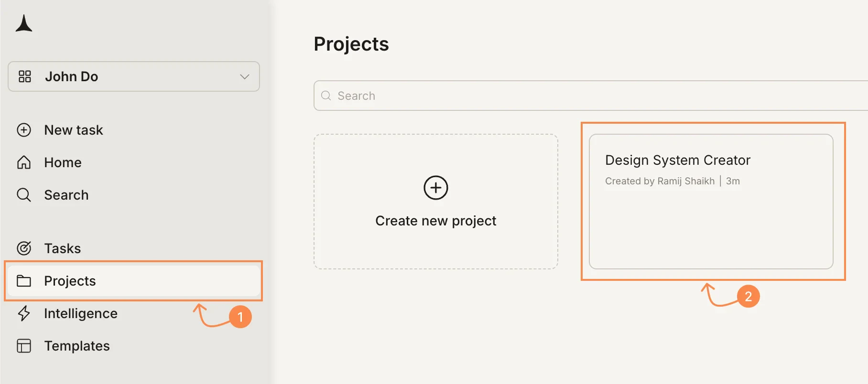Screen dimensions: 868x384
Task: Select Projects in sidebar
Action: (x=134, y=281)
